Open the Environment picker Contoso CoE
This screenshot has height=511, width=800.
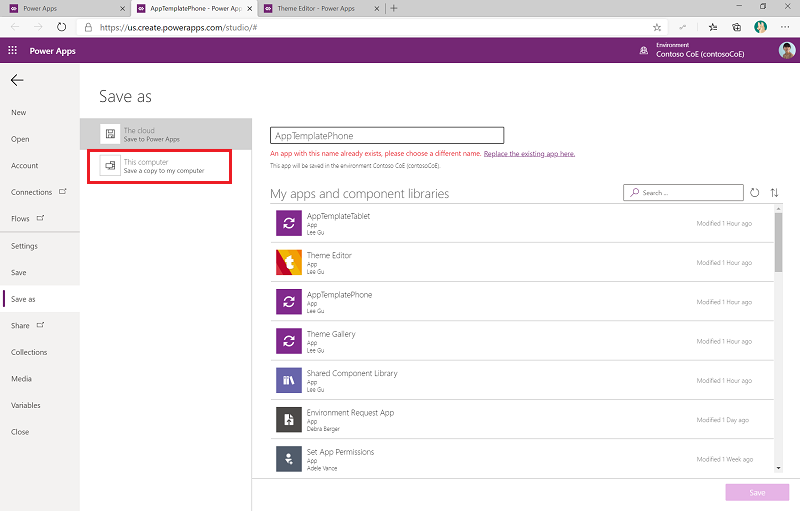[697, 51]
